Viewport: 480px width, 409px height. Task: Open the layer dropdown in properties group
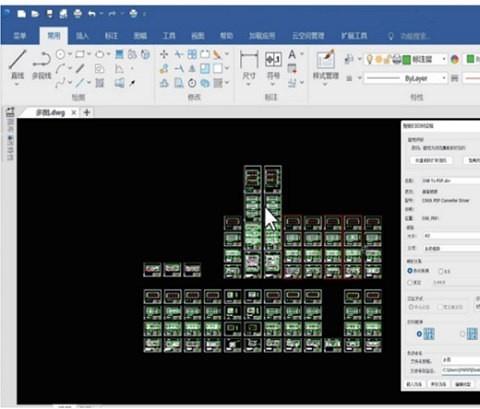click(444, 59)
